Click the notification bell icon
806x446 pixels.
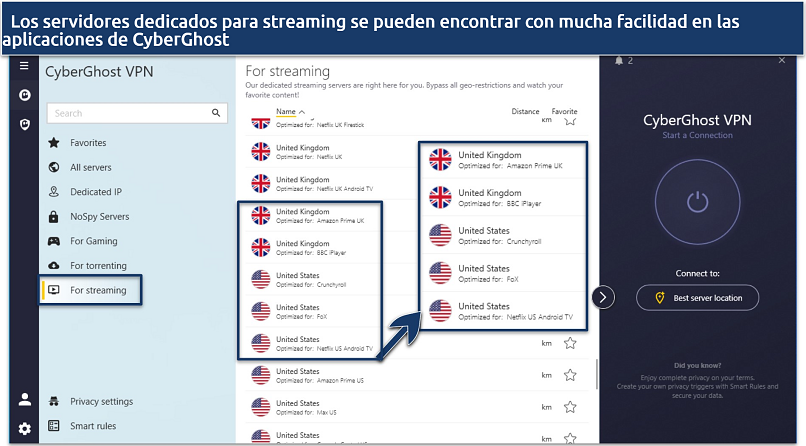619,62
